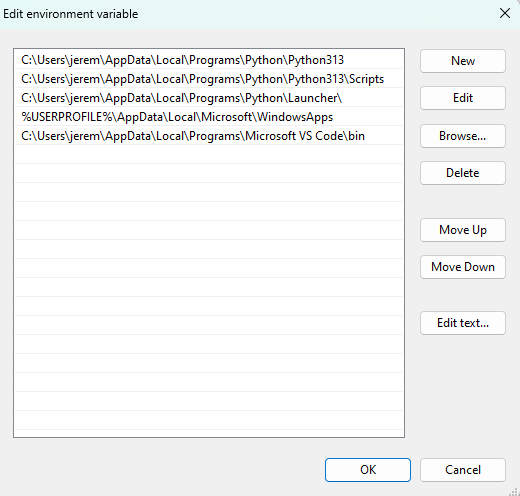The image size is (520, 496).
Task: Click the Edit button
Action: [463, 98]
